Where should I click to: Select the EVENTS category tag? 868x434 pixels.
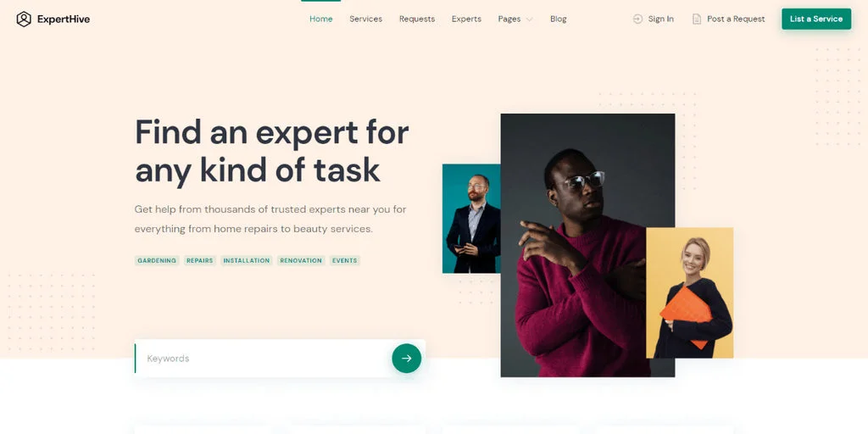coord(345,260)
